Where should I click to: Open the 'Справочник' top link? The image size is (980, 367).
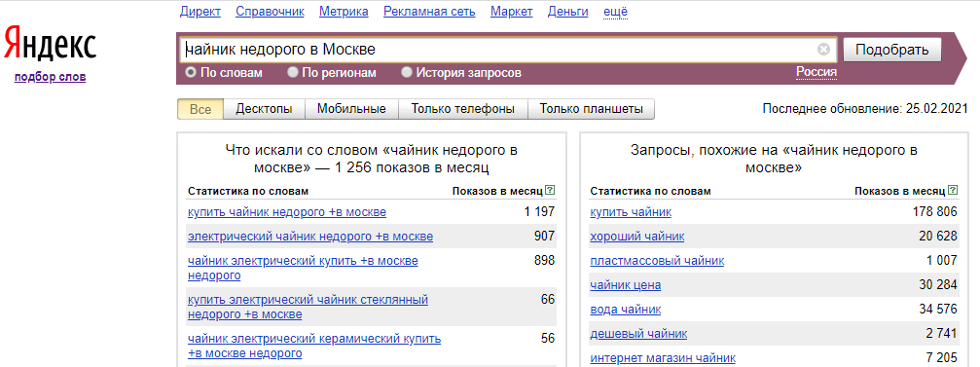(270, 12)
